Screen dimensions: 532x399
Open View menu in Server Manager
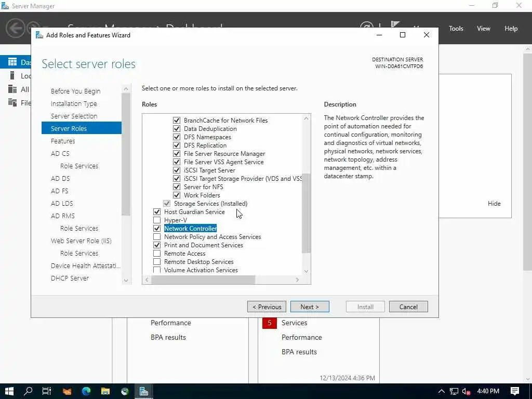(483, 29)
